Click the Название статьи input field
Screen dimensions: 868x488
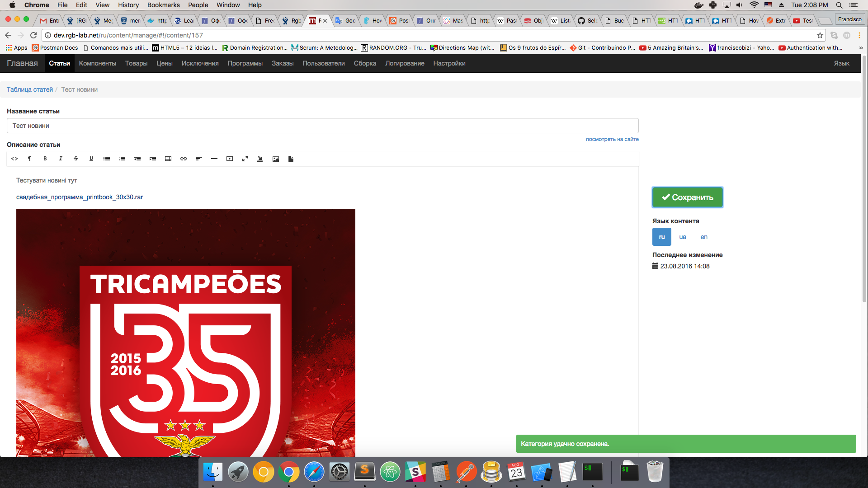pos(322,126)
